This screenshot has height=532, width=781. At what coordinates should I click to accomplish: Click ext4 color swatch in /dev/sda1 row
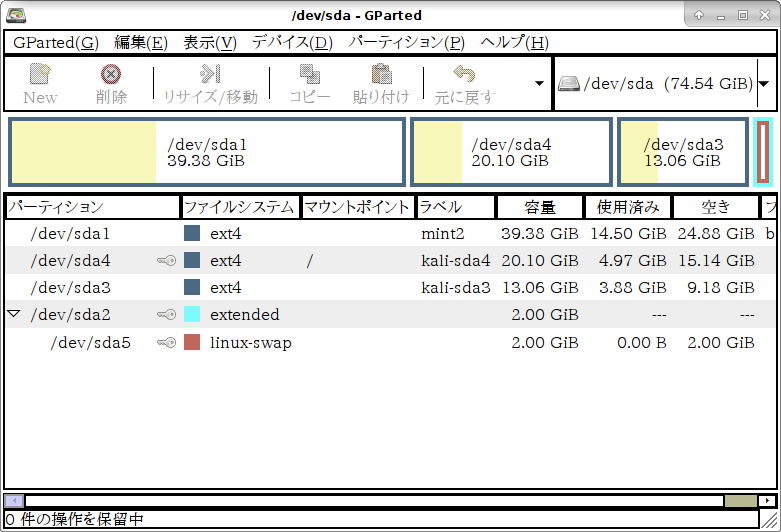click(x=192, y=233)
